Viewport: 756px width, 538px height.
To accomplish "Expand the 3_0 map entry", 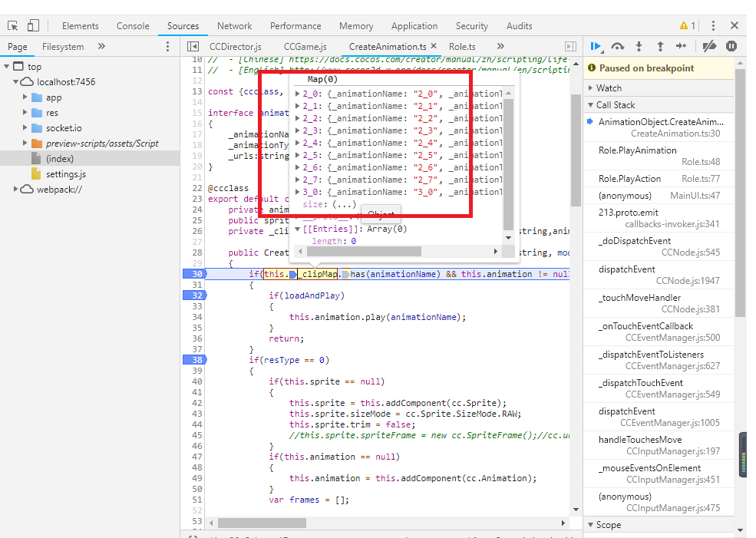I will 298,192.
